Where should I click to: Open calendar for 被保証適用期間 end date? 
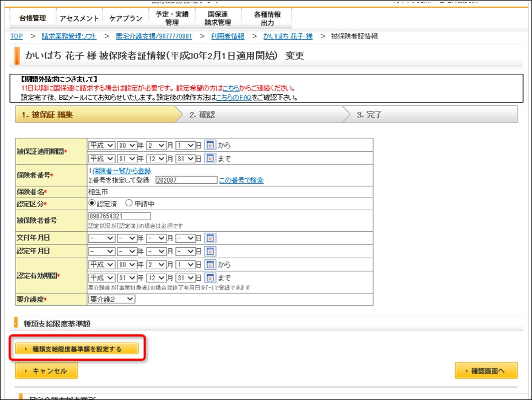click(210, 158)
